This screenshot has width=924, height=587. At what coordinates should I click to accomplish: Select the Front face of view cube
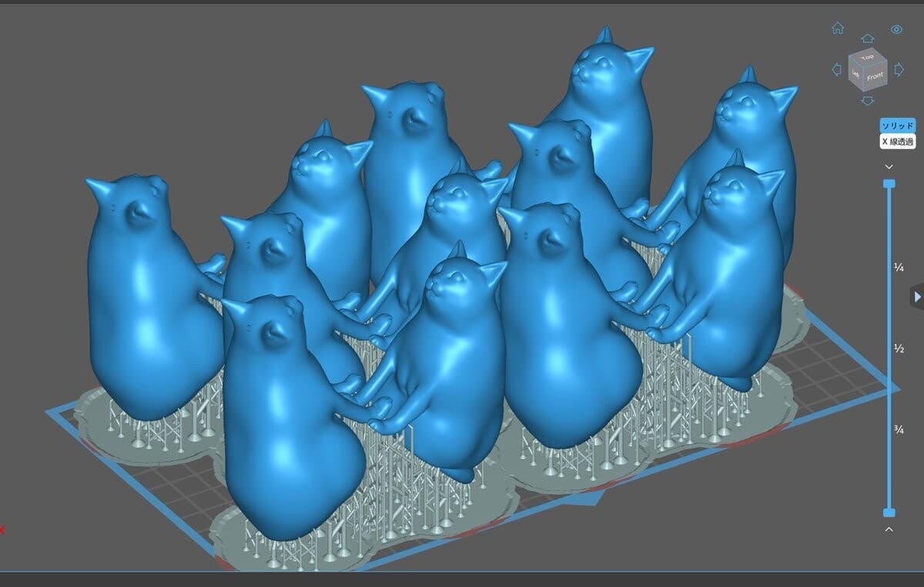click(875, 75)
